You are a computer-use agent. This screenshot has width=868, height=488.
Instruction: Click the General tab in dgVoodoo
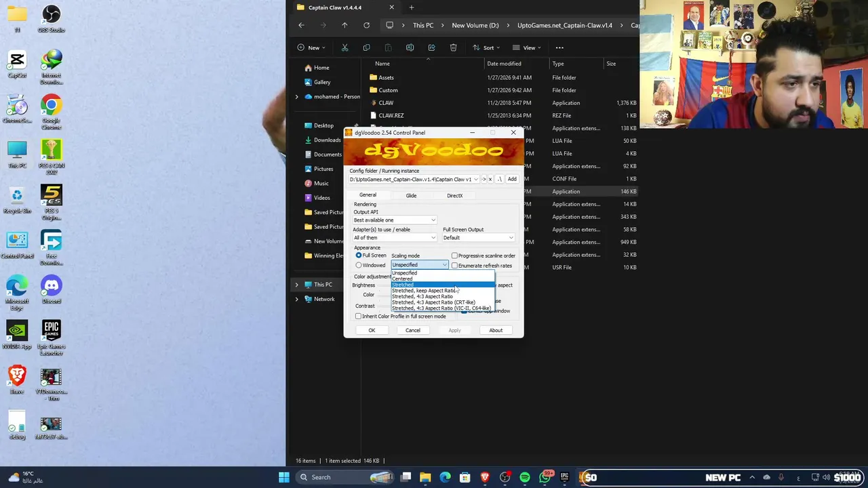[368, 195]
